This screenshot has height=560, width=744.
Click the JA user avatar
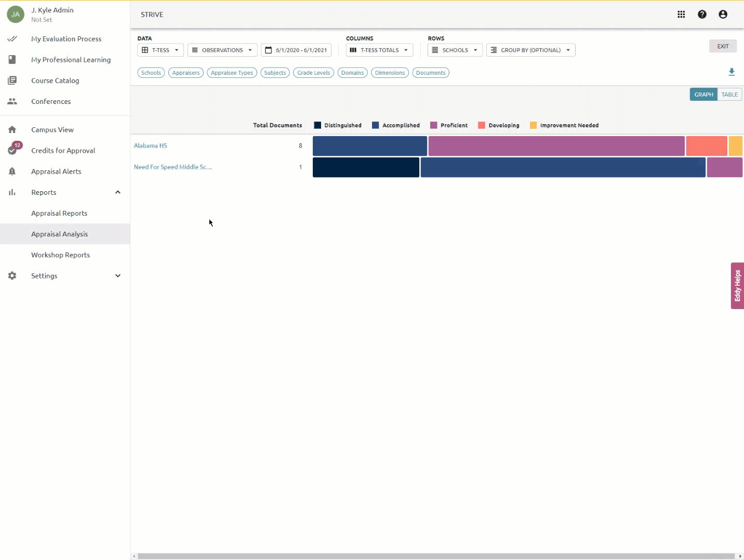coord(16,15)
